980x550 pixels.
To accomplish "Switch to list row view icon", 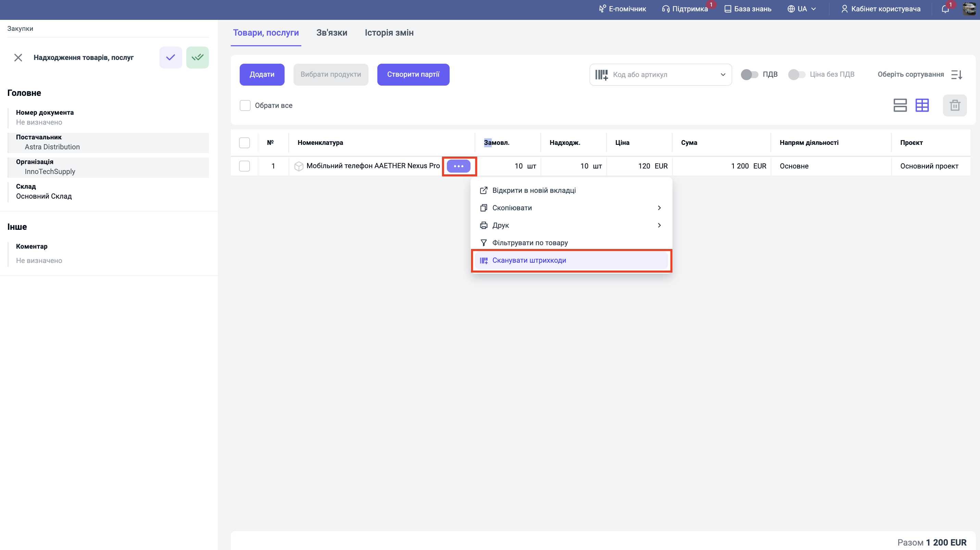I will [x=900, y=105].
